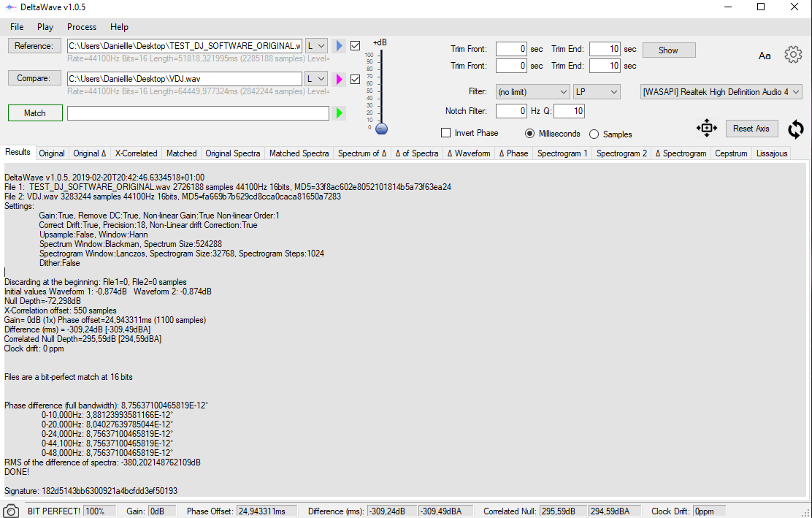
Task: Click the four-arrow pan icon
Action: click(x=706, y=129)
